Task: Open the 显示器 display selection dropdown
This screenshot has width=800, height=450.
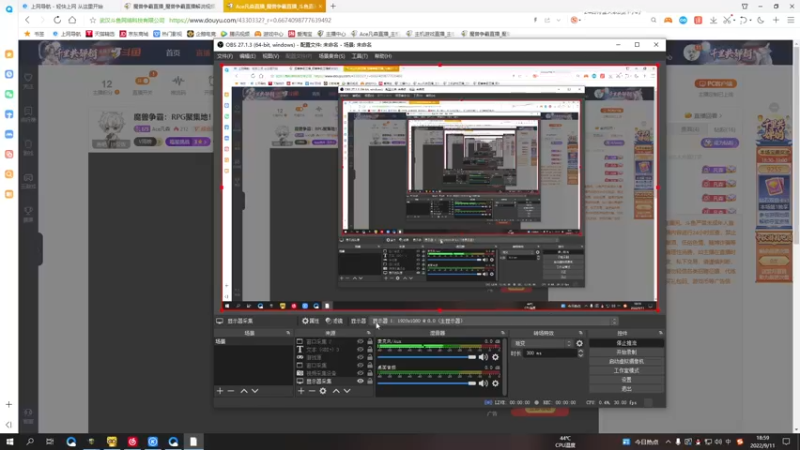Action: point(495,321)
